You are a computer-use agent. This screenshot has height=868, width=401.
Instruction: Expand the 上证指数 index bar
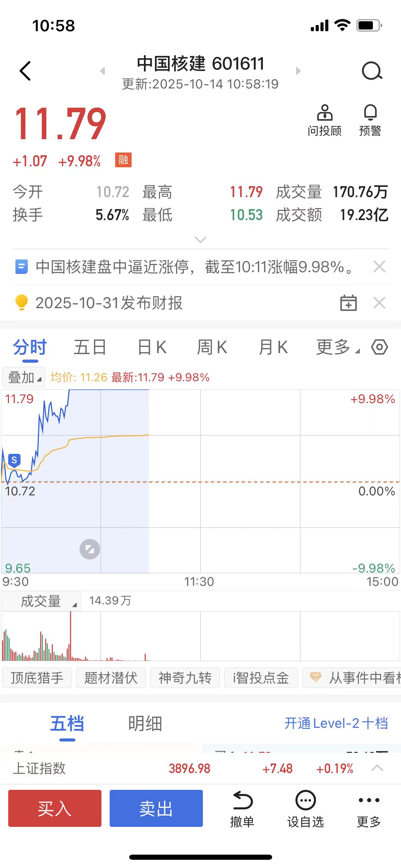pyautogui.click(x=377, y=768)
